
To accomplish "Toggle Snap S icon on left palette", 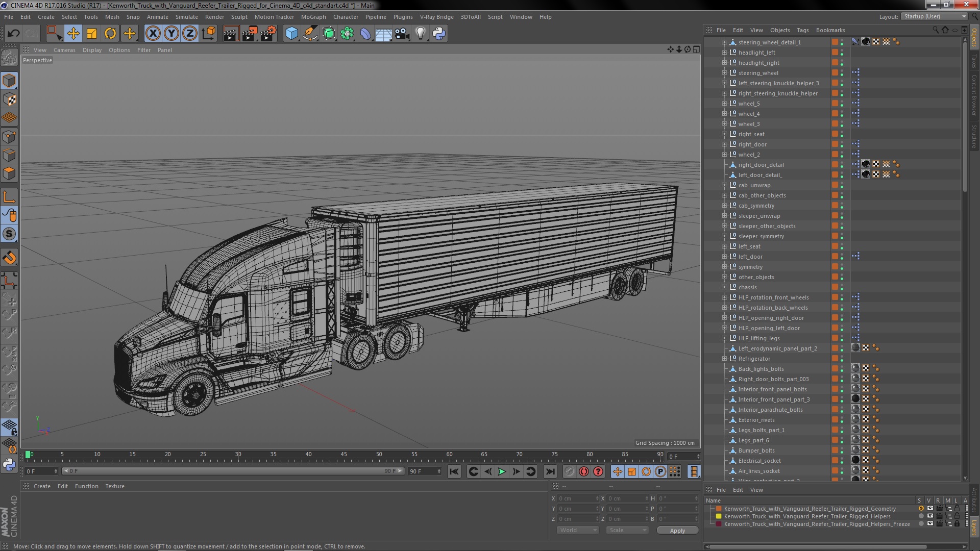I will click(9, 234).
